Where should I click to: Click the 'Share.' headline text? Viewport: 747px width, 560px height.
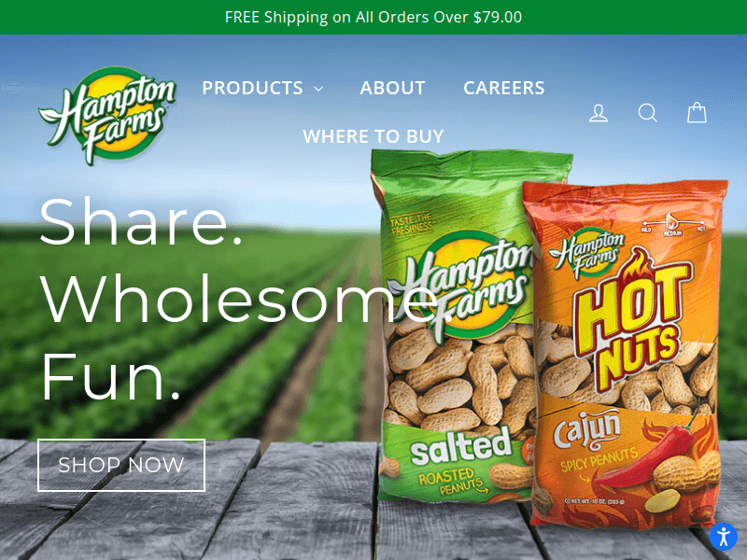(142, 222)
